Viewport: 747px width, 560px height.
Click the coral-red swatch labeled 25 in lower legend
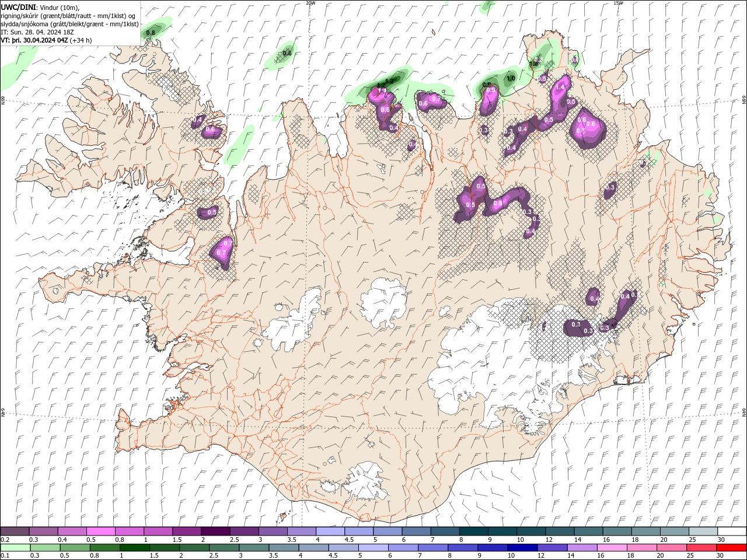pos(701,548)
